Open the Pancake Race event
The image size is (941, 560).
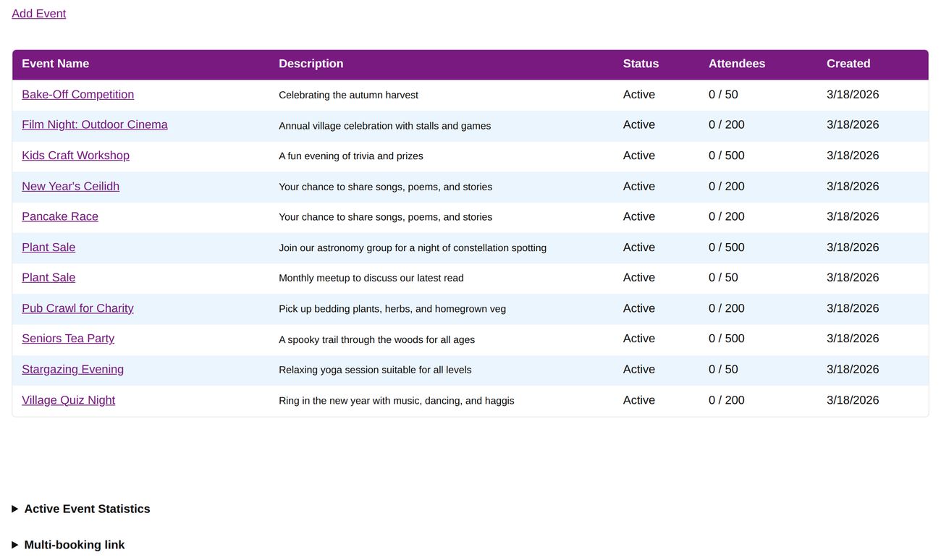[x=60, y=216]
